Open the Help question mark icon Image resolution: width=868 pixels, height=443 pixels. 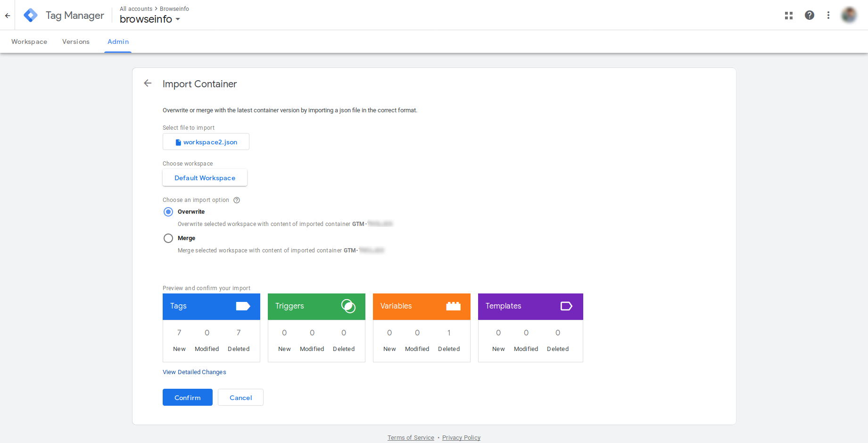810,15
